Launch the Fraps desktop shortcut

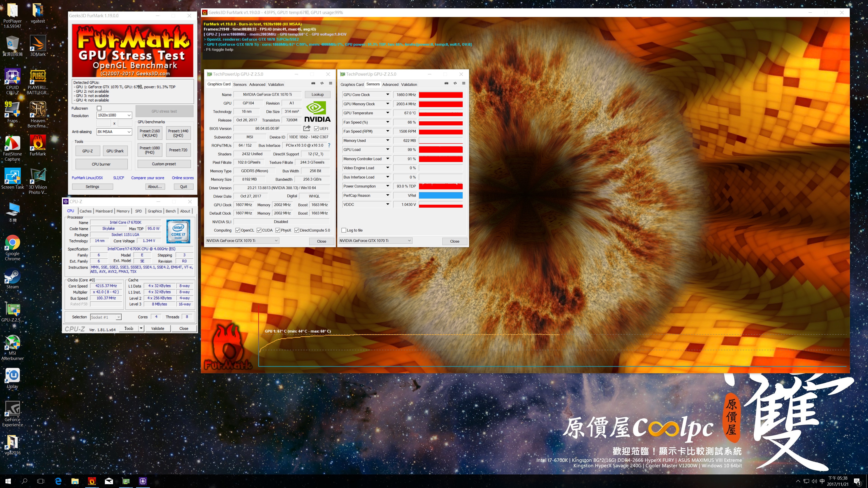12,112
